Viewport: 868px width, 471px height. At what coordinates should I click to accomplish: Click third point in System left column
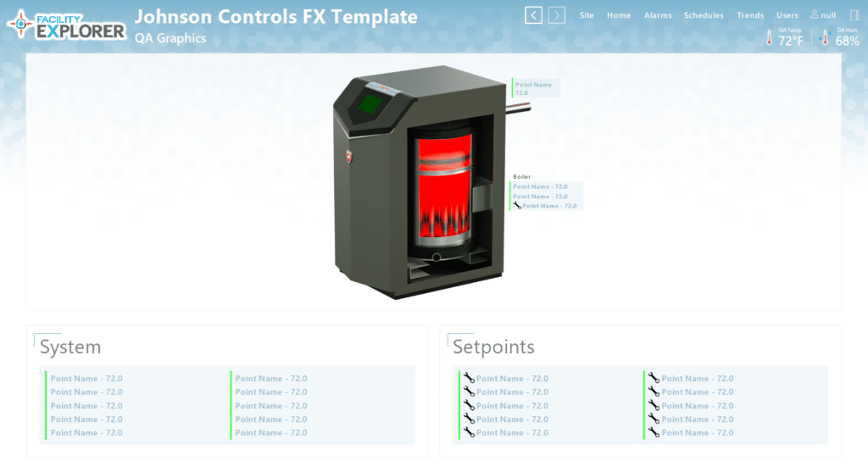tap(86, 406)
